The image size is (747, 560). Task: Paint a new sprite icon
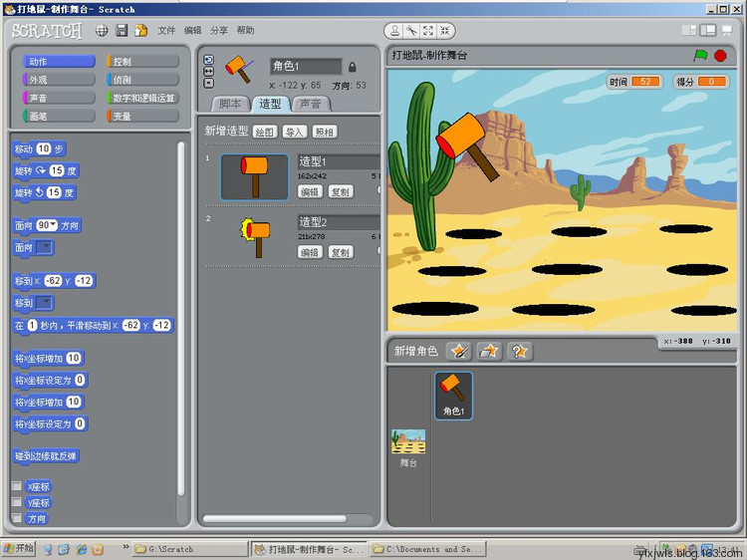coord(459,352)
